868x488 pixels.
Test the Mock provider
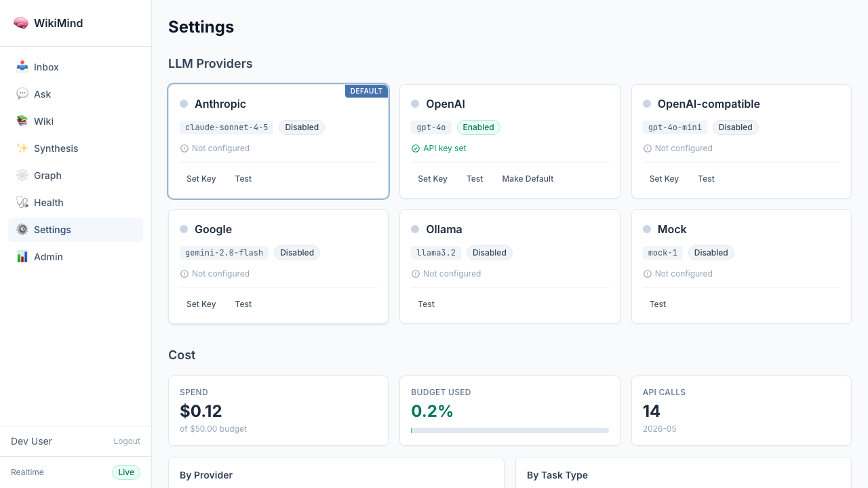coord(658,304)
